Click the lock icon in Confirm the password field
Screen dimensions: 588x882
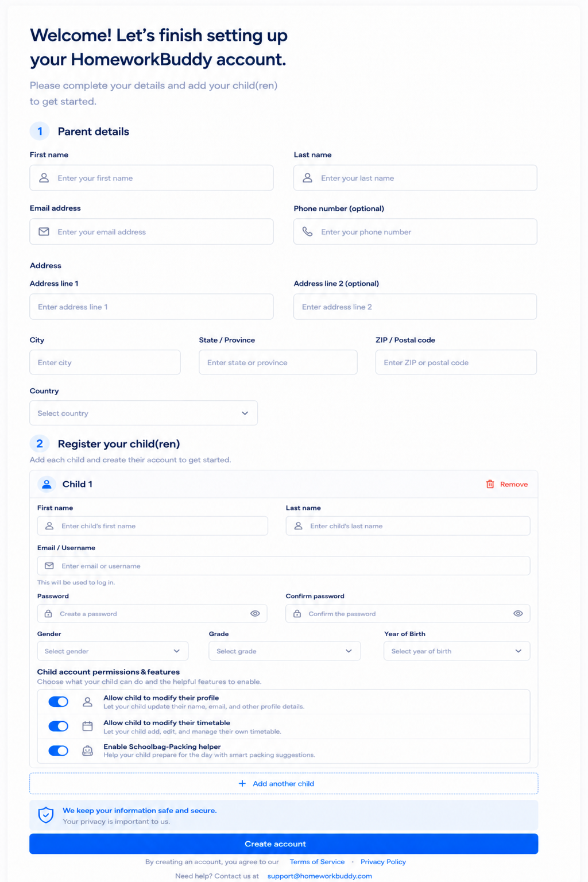pos(297,614)
